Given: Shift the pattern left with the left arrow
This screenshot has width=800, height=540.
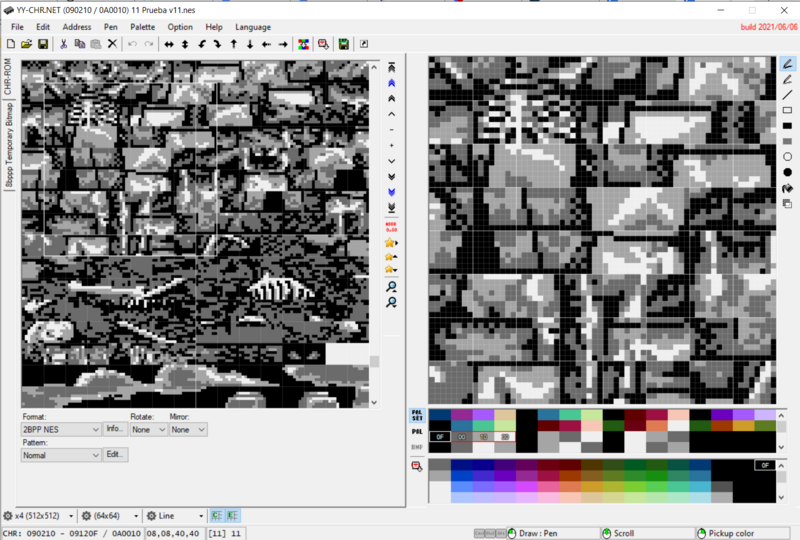Looking at the screenshot, I should click(266, 44).
